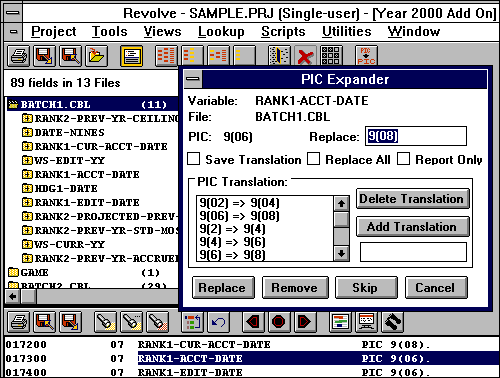
Task: Click the blue undo arrow icon
Action: pos(218,322)
